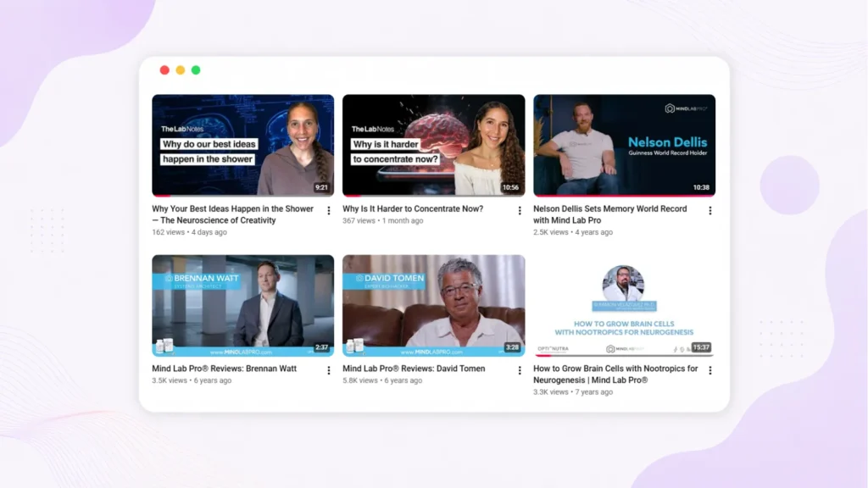Viewport: 868px width, 488px height.
Task: Click '2.5K views • 4 years ago' text
Action: pos(573,232)
